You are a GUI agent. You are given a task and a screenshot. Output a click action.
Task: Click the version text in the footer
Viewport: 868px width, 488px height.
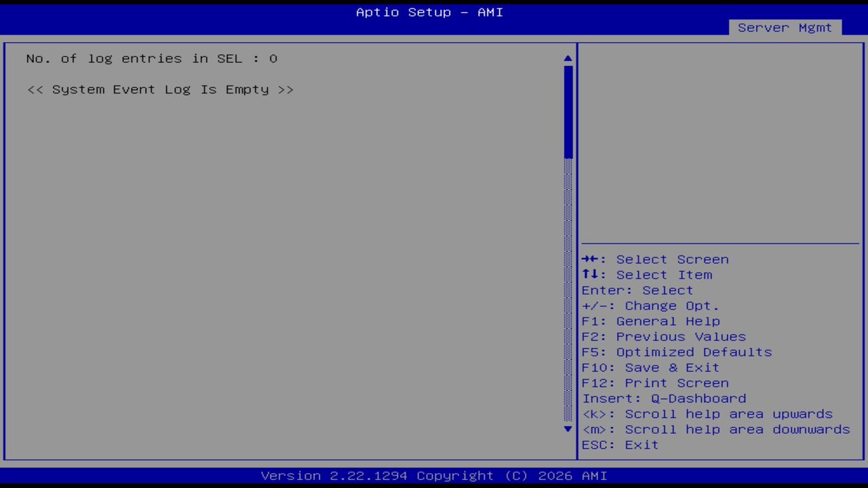[x=429, y=475]
